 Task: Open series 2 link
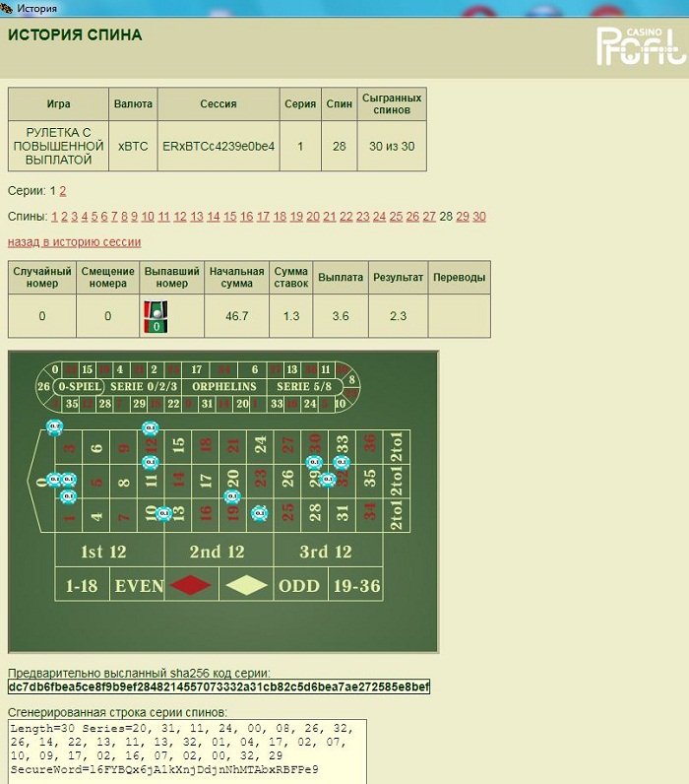click(63, 191)
